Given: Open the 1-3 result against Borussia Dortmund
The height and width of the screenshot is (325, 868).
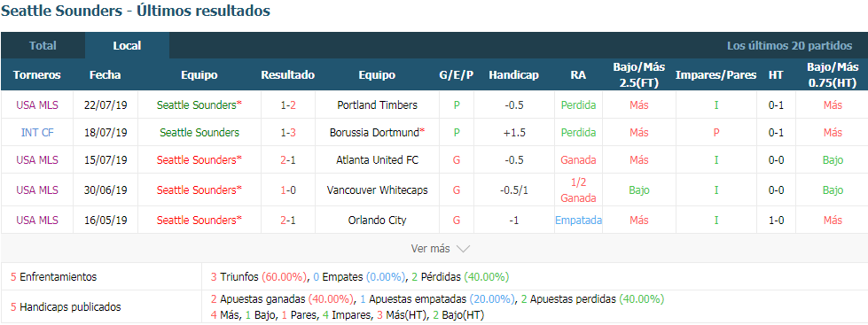Looking at the screenshot, I should click(288, 133).
